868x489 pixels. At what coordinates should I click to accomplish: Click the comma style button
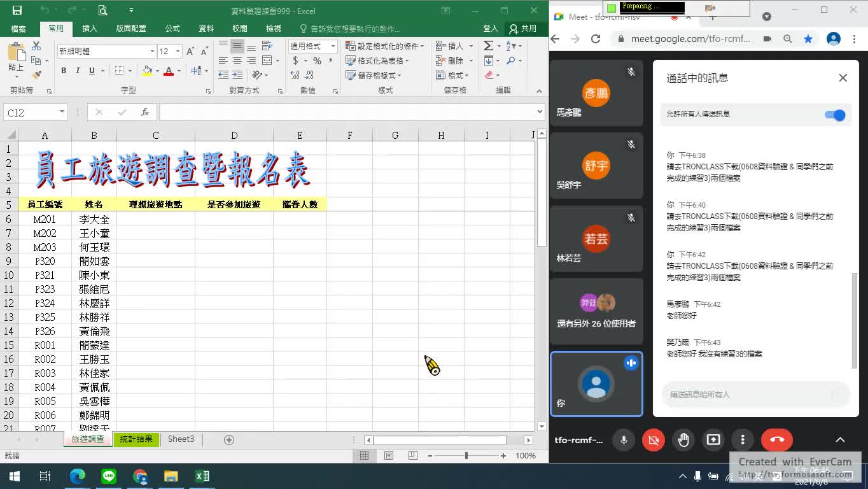[331, 60]
